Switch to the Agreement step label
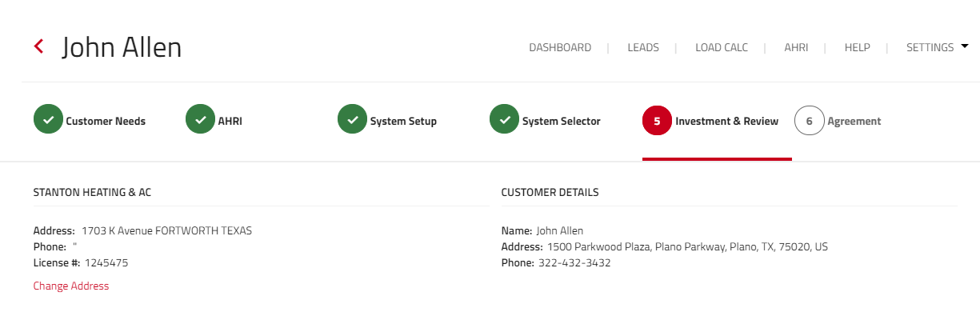This screenshot has width=980, height=332. tap(854, 122)
